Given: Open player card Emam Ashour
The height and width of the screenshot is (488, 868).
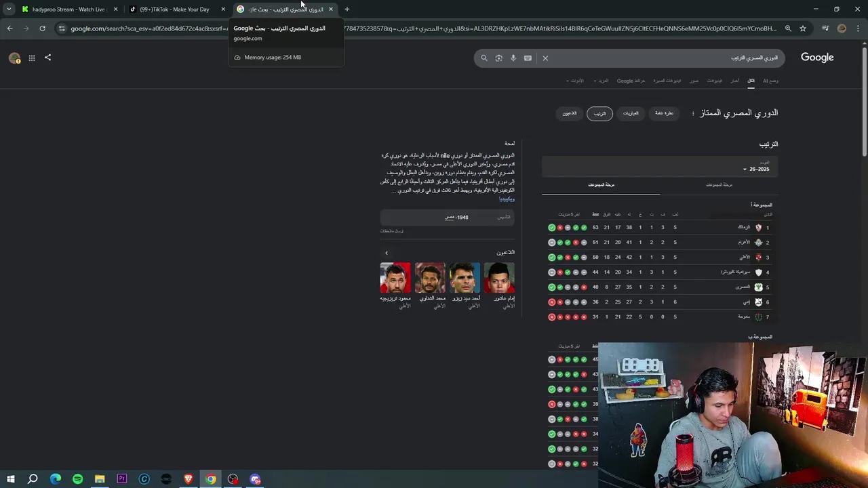Looking at the screenshot, I should (x=499, y=285).
